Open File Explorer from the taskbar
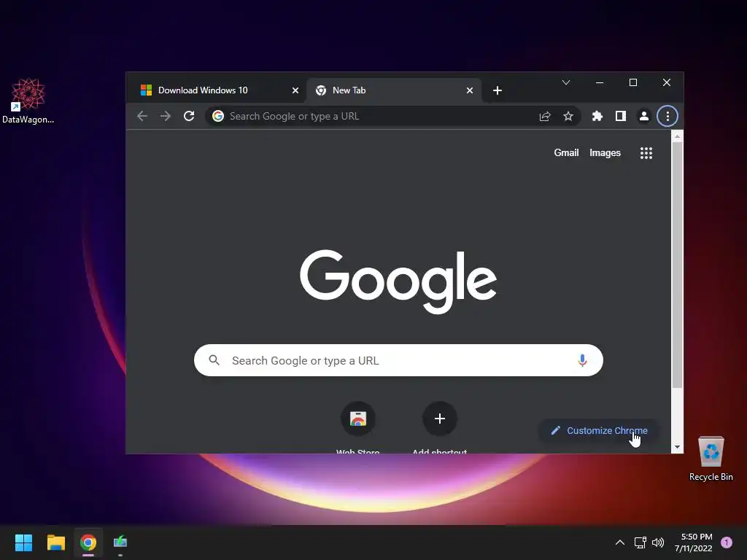 [56, 542]
